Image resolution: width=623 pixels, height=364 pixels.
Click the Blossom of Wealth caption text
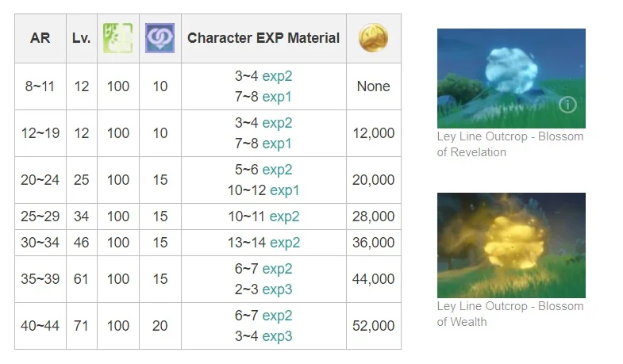pos(510,313)
